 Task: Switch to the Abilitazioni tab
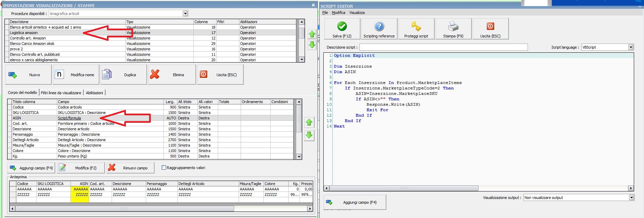(94, 93)
